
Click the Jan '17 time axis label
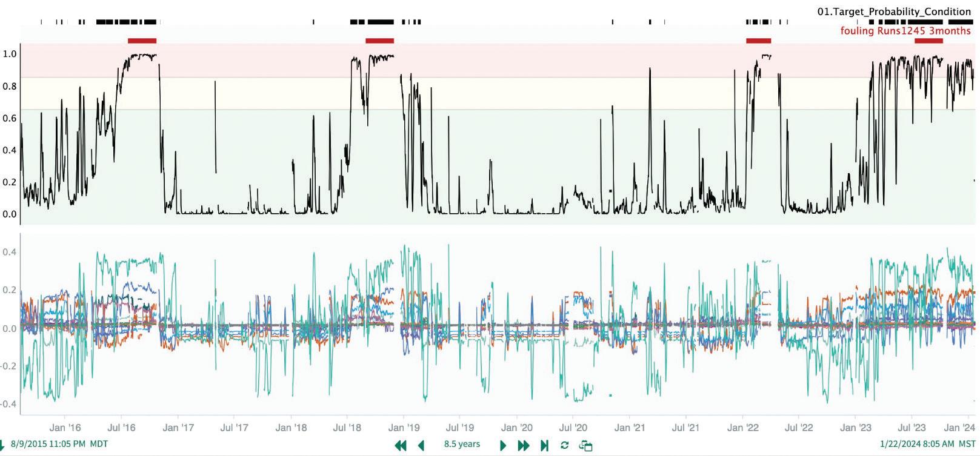(x=178, y=428)
